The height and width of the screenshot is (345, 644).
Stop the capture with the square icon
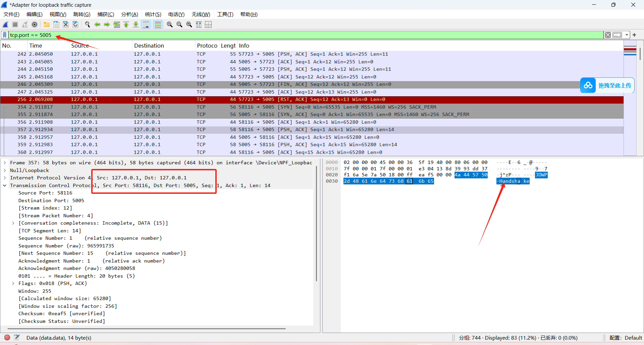(x=15, y=24)
